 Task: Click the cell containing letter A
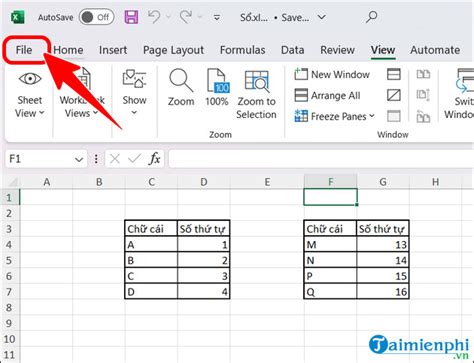151,245
